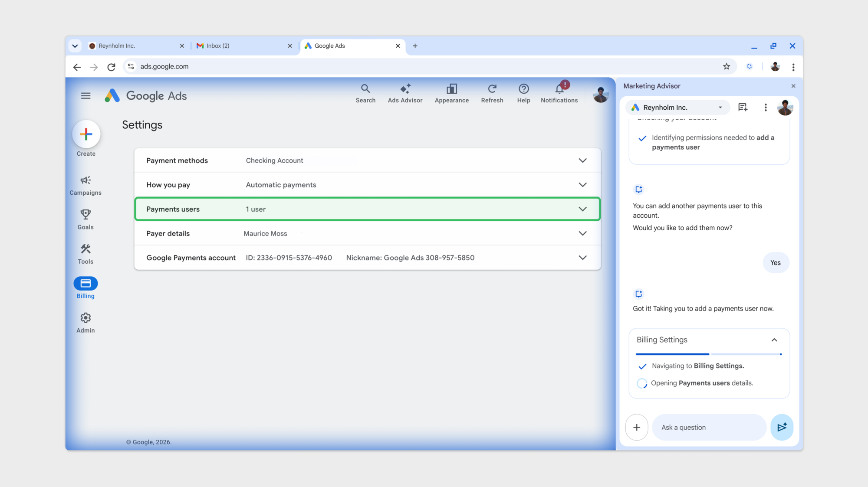Reload the page in the browser
Viewport: 868px width, 487px height.
pyautogui.click(x=111, y=67)
